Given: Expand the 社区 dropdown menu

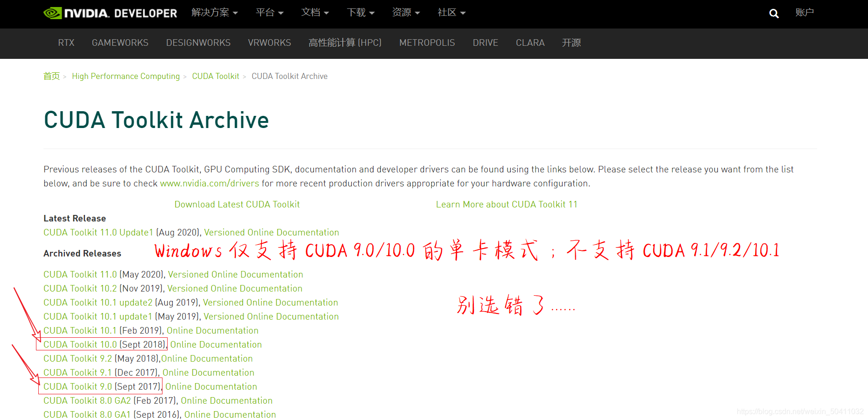Looking at the screenshot, I should tap(452, 13).
